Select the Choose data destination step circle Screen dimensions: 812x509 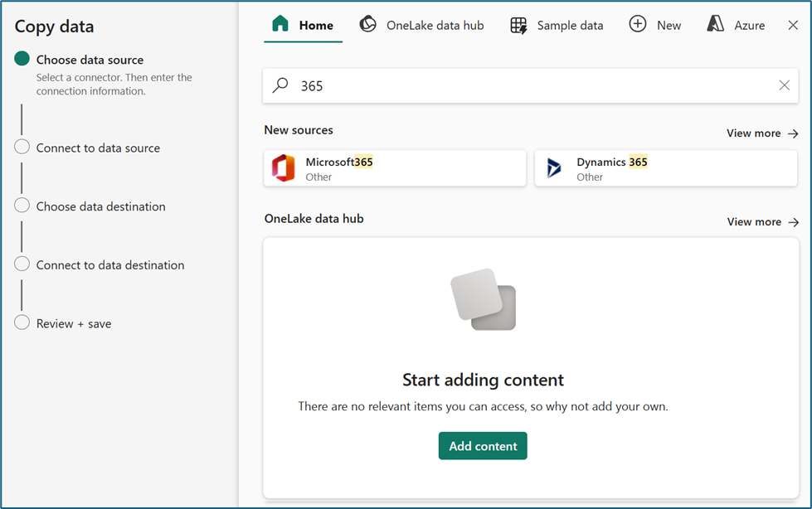[22, 205]
